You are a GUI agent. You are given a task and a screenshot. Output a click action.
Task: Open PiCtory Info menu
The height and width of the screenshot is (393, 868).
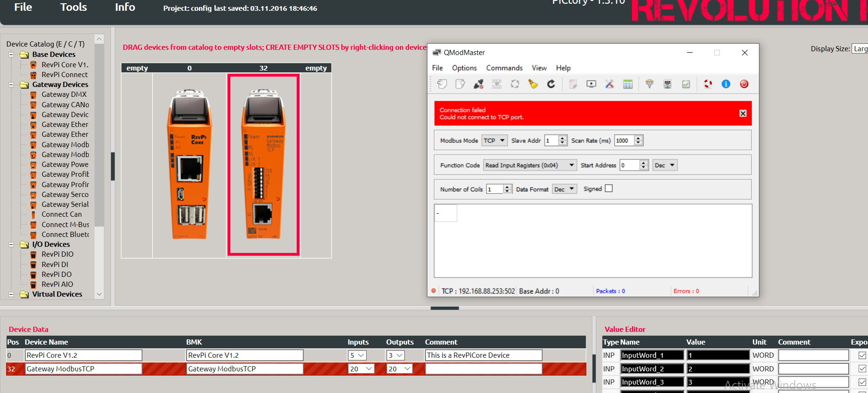[x=125, y=7]
